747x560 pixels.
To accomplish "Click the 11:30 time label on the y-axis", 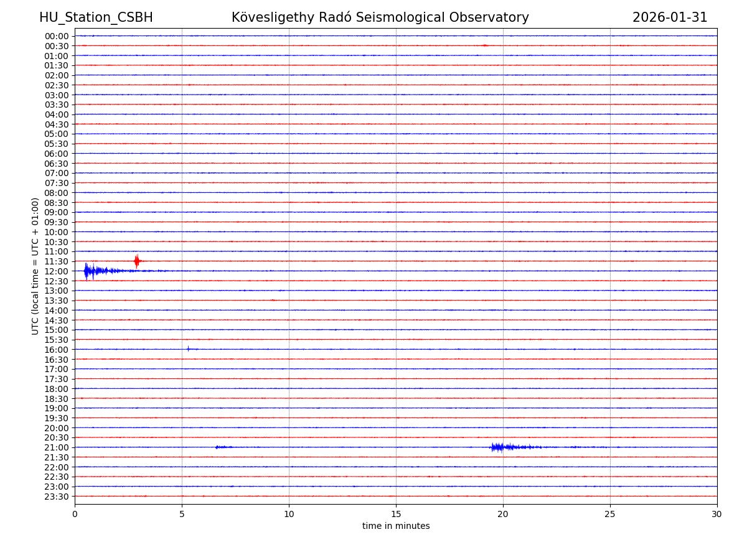I will (x=56, y=261).
